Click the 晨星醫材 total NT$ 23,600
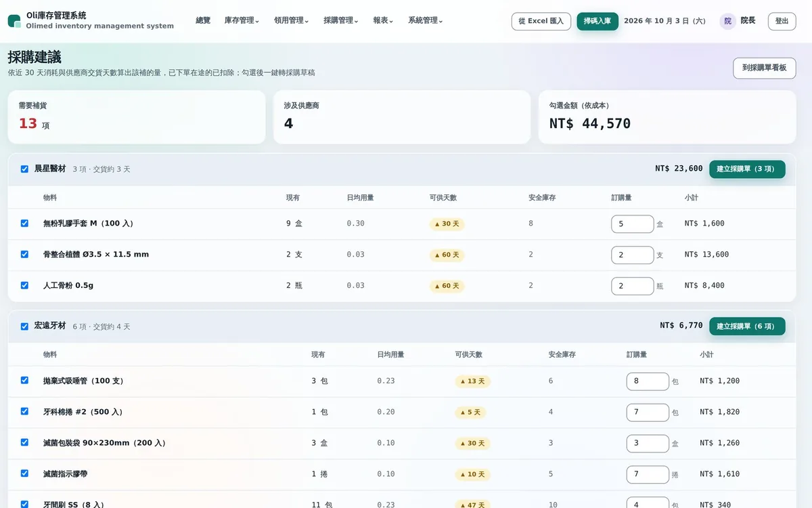 [x=679, y=169]
